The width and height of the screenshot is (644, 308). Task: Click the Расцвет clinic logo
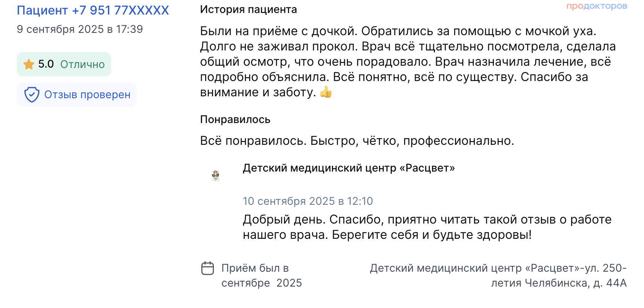(x=216, y=175)
